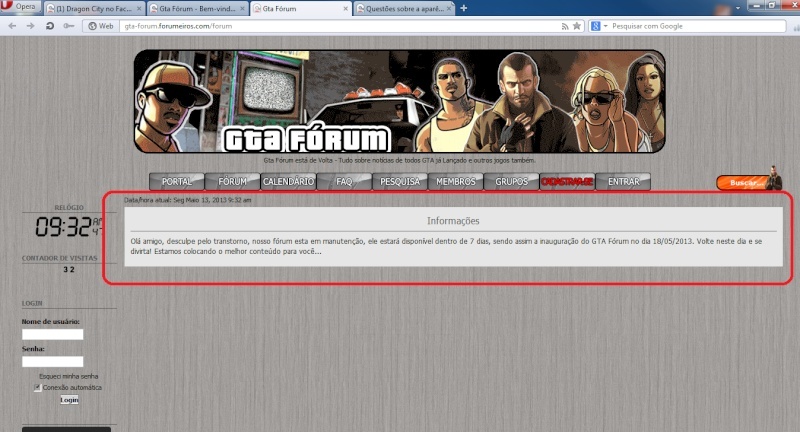
Task: Click the RSS feed icon in address bar
Action: pos(565,27)
